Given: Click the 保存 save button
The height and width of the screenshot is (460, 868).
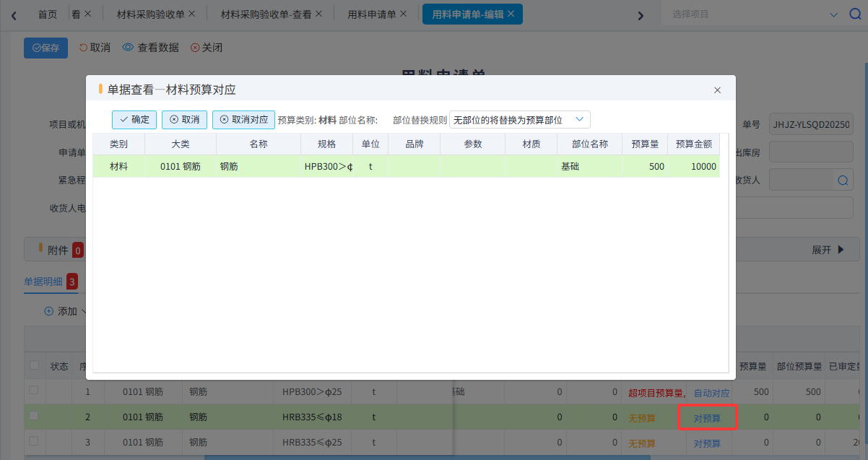Looking at the screenshot, I should tap(45, 48).
